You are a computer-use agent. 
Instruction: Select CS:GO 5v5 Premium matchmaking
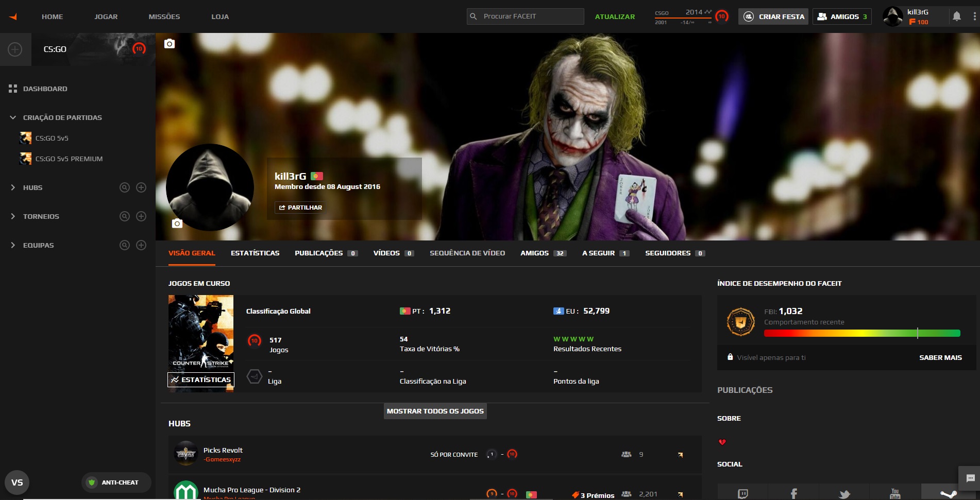tap(61, 159)
